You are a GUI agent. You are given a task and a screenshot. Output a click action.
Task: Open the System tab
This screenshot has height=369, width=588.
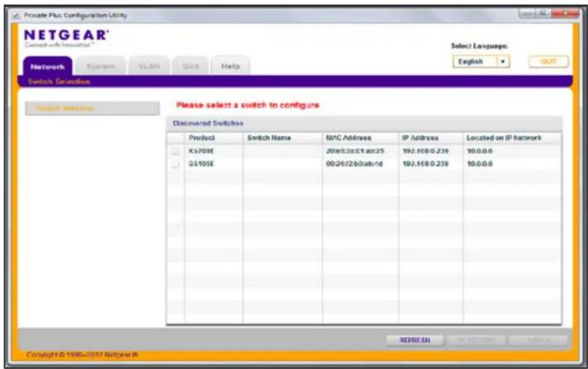100,67
